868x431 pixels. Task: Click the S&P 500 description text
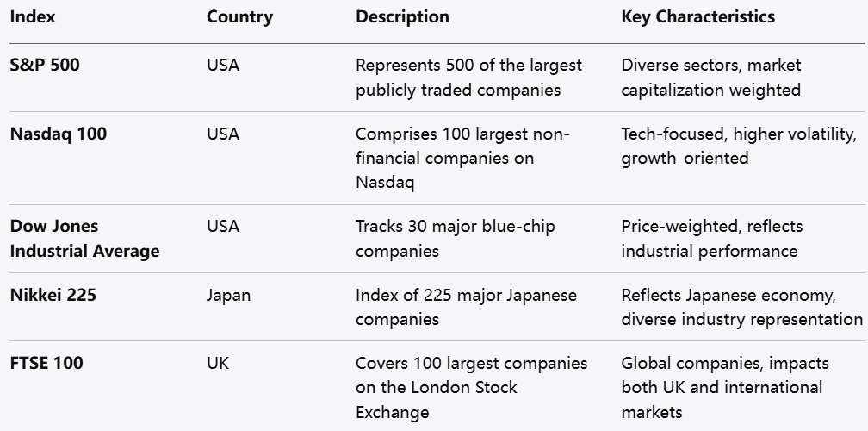point(468,78)
